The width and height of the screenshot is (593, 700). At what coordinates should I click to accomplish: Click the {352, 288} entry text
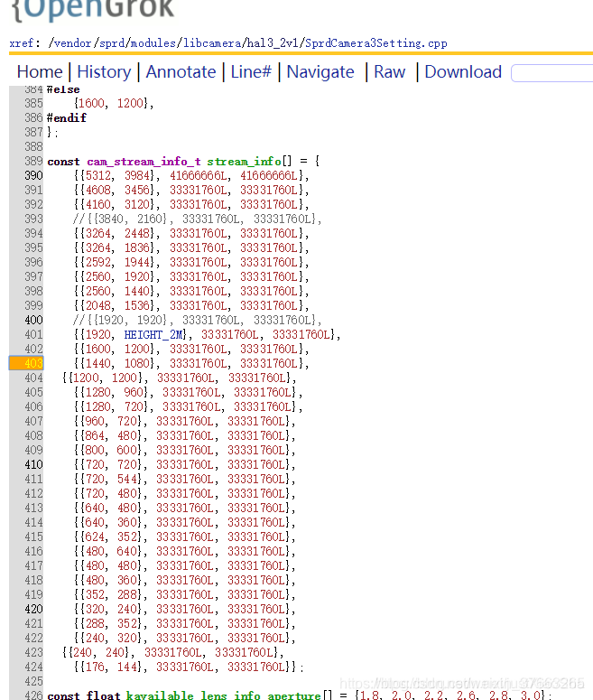pos(112,594)
